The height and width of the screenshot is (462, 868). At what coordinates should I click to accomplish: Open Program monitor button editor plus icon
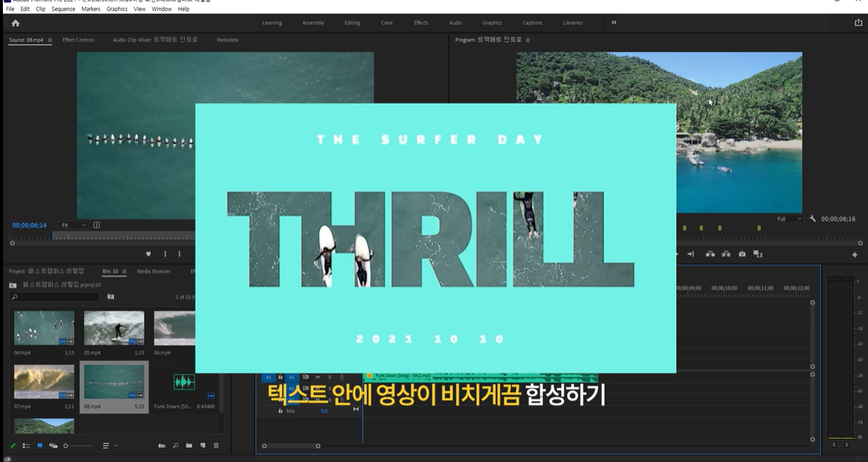click(855, 255)
